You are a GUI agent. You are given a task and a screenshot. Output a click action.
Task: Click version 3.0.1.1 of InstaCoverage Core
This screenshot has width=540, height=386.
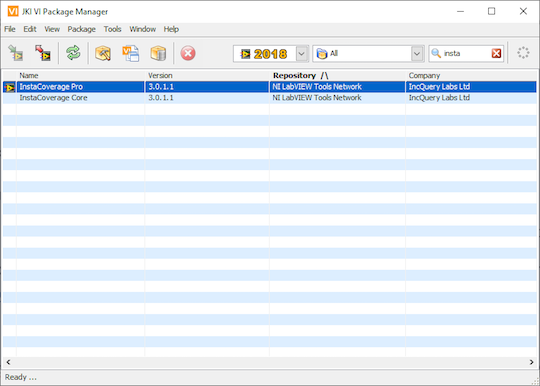161,98
